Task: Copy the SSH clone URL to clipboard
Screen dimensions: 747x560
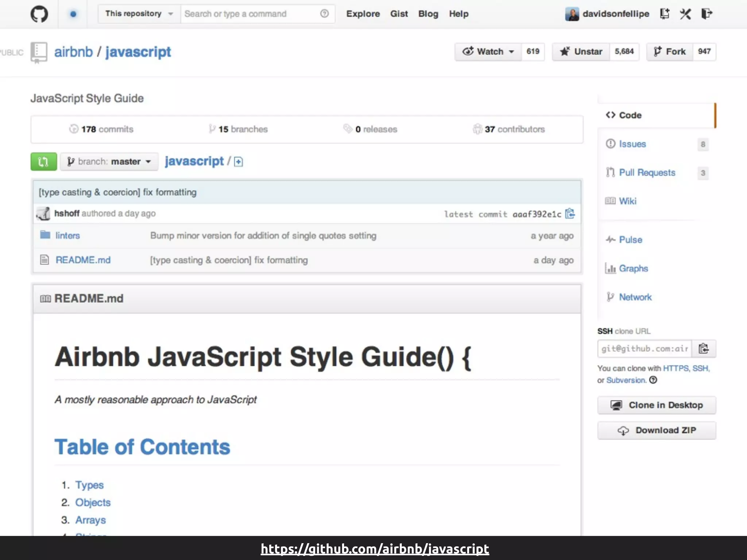Action: point(704,349)
